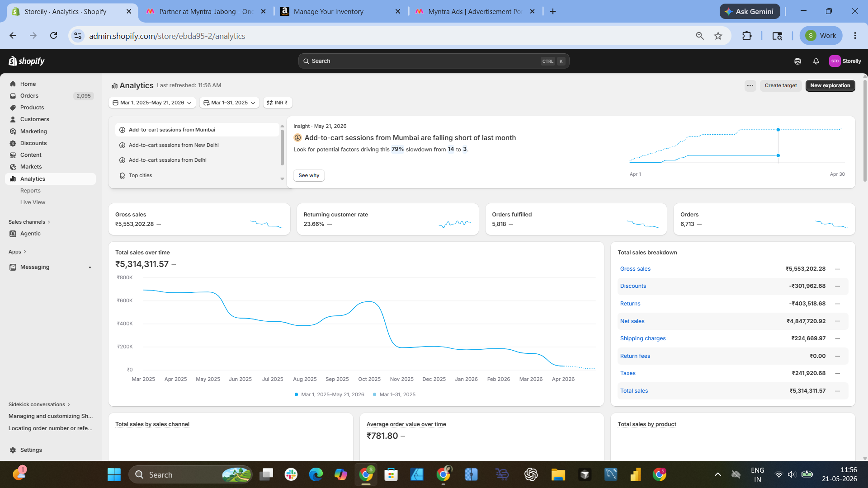Screen dimensions: 868x488
Task: Open the Reports sub-item
Action: [30, 191]
